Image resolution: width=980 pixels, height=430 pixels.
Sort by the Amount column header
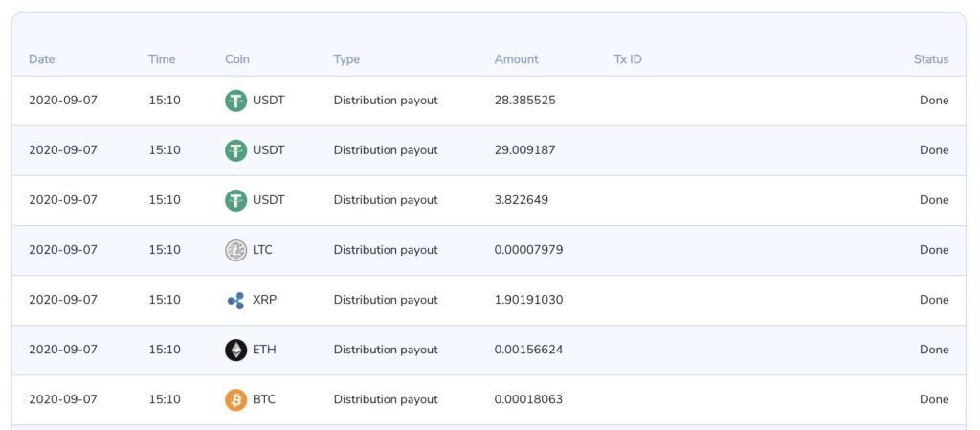click(x=516, y=59)
